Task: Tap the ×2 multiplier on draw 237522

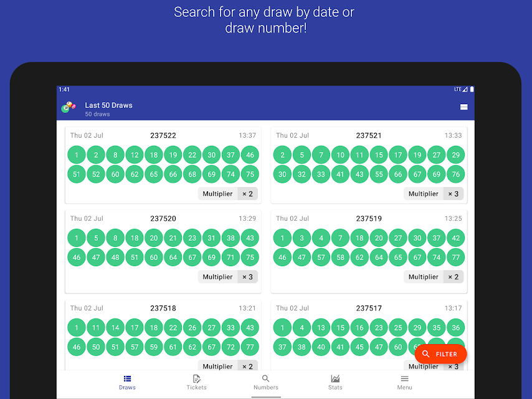Action: click(x=247, y=194)
